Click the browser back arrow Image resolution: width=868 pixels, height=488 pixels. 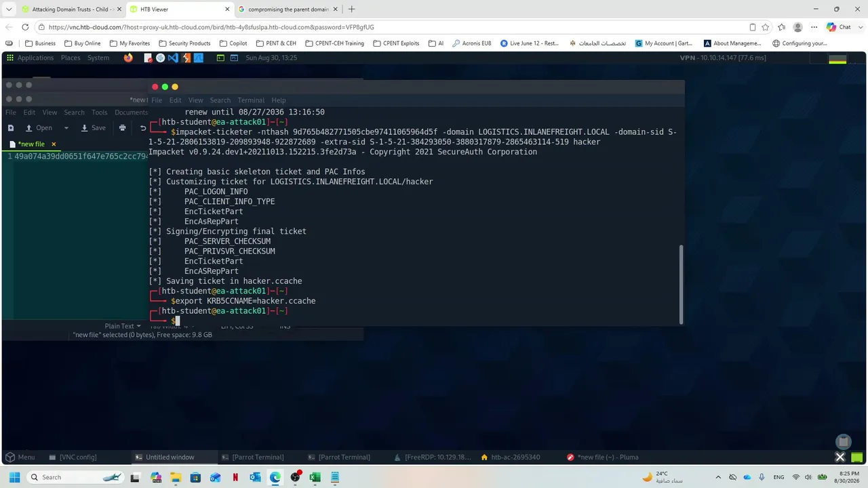click(9, 27)
